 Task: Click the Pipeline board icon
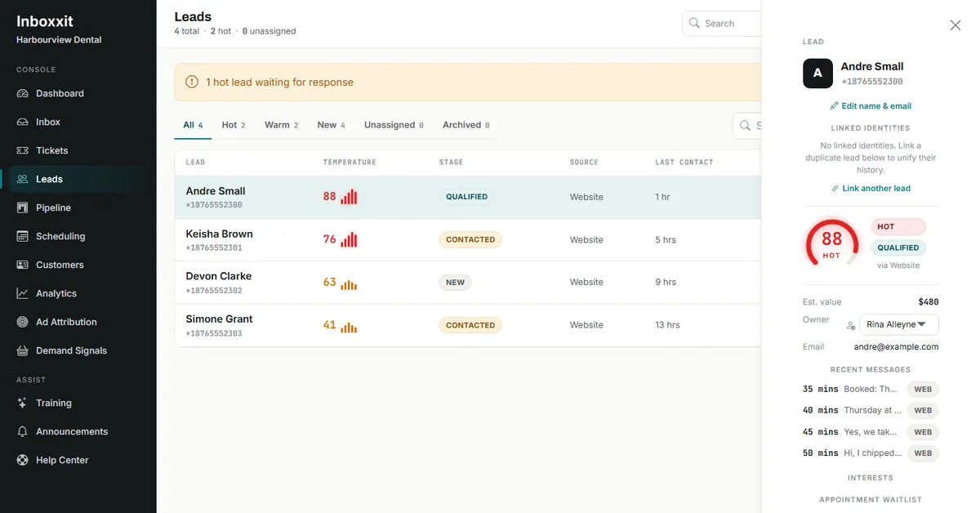[x=22, y=207]
